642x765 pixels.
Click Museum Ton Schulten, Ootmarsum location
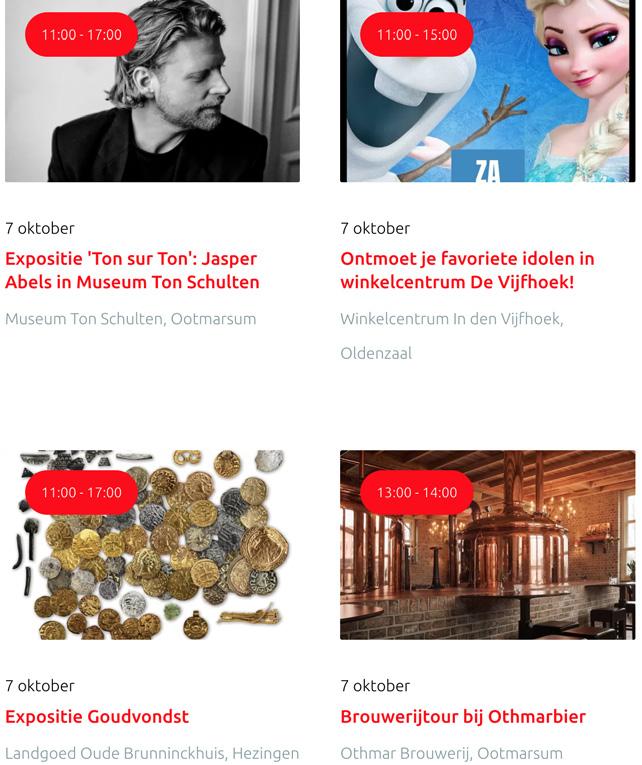pyautogui.click(x=131, y=319)
